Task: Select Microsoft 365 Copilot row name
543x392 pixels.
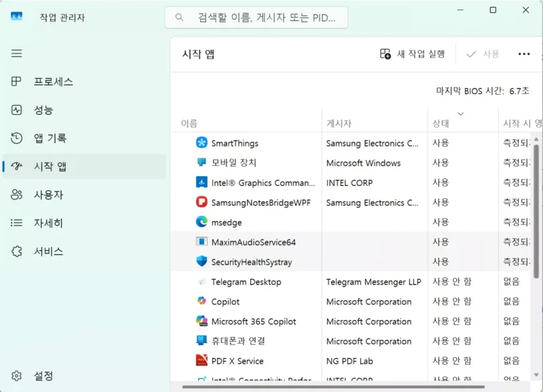Action: [x=254, y=321]
